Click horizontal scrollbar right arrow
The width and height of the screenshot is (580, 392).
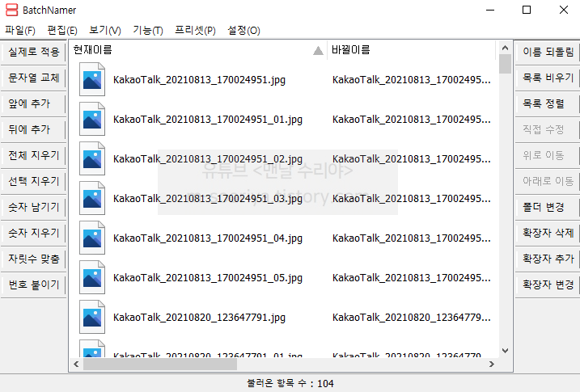coord(492,365)
